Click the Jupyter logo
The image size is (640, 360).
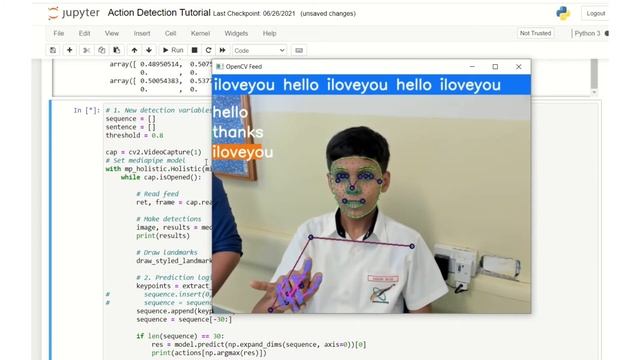coord(74,13)
